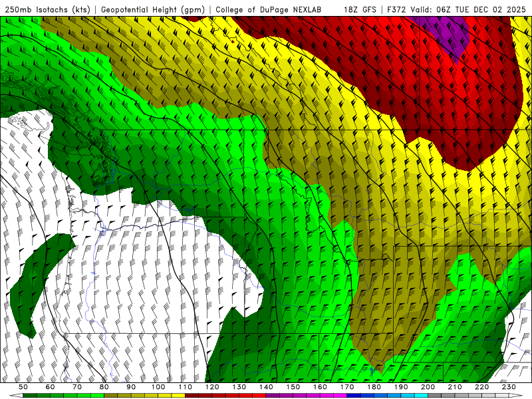Click the brightest yellow swatch just before 110
532x399 pixels.
tap(178, 395)
